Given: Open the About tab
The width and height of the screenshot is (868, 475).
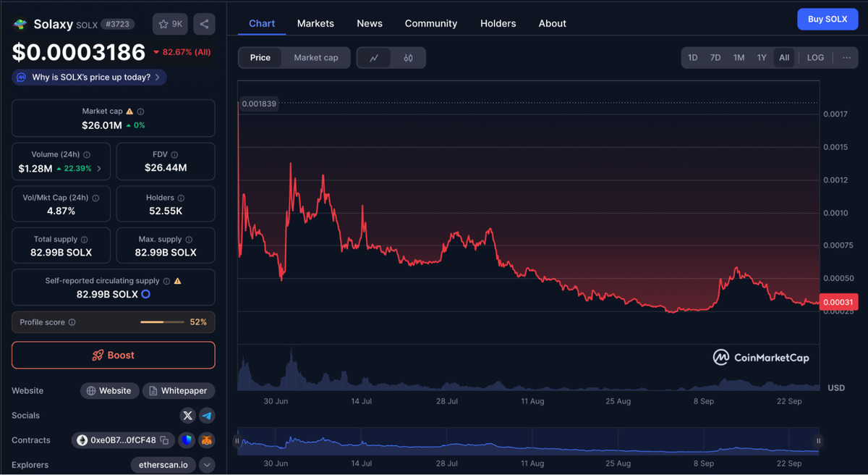Looking at the screenshot, I should (553, 23).
